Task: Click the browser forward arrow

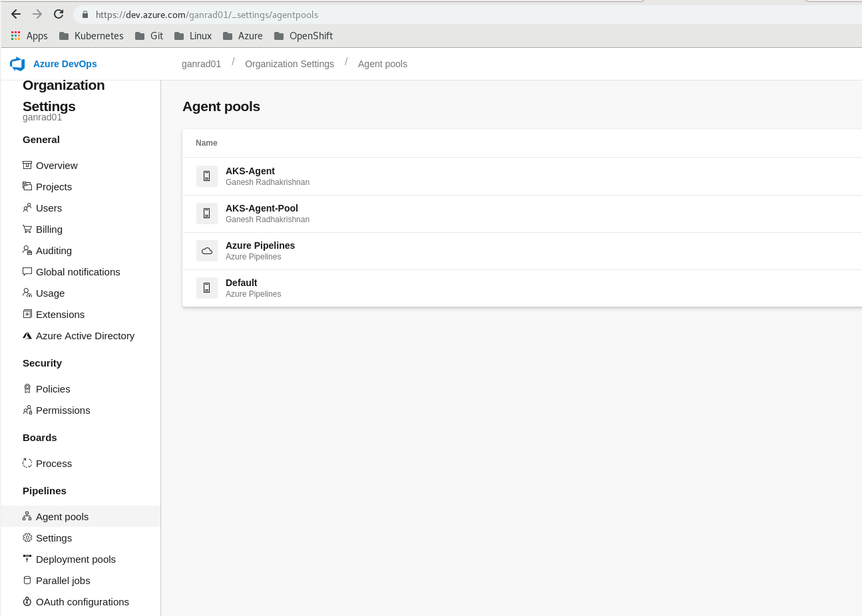Action: click(37, 14)
